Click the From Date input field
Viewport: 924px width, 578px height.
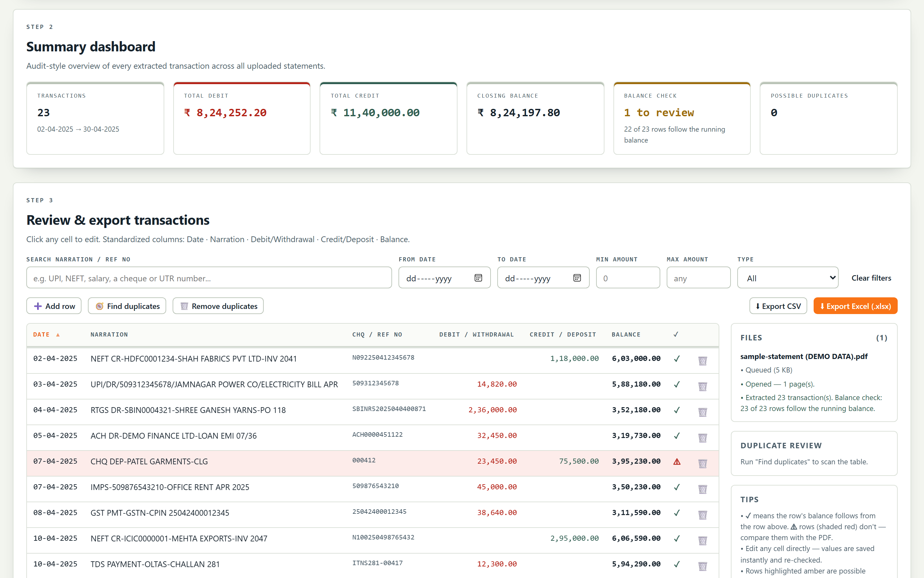444,278
